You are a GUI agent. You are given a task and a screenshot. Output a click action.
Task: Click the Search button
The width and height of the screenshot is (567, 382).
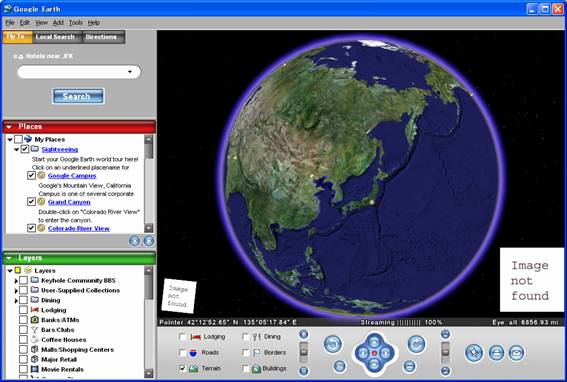[x=78, y=96]
